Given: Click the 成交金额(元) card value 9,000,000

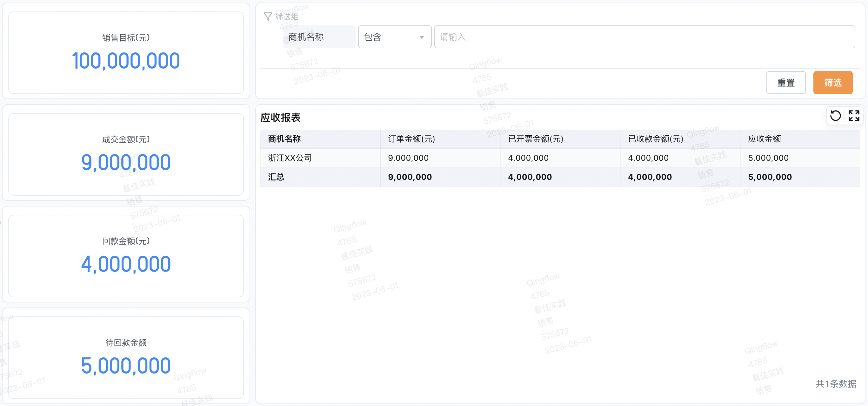Looking at the screenshot, I should point(126,163).
